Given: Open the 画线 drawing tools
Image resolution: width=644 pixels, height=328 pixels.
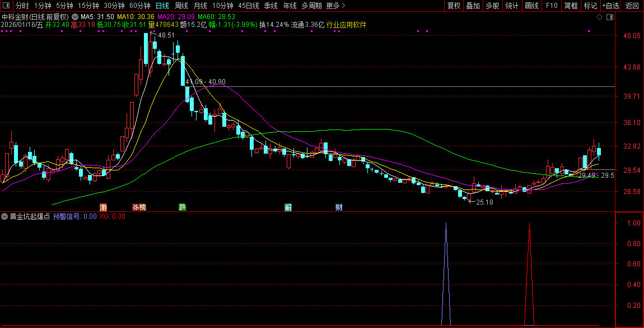Looking at the screenshot, I should tap(531, 6).
